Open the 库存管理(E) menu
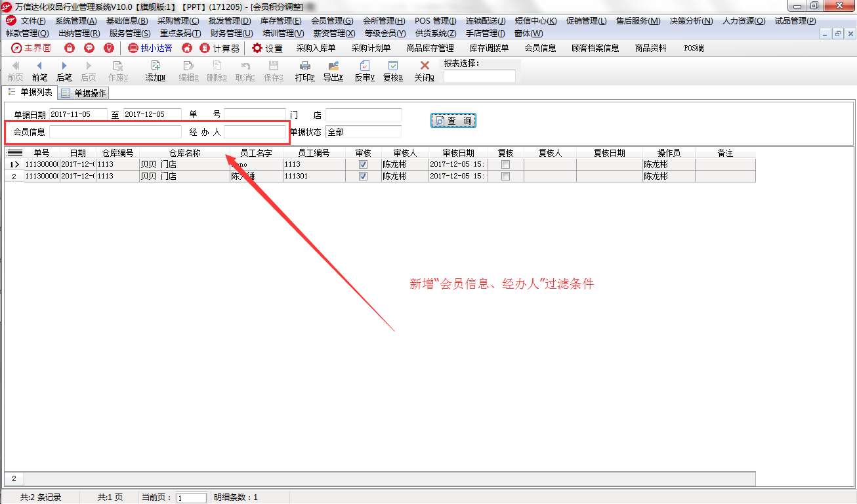The width and height of the screenshot is (857, 504). tap(281, 21)
